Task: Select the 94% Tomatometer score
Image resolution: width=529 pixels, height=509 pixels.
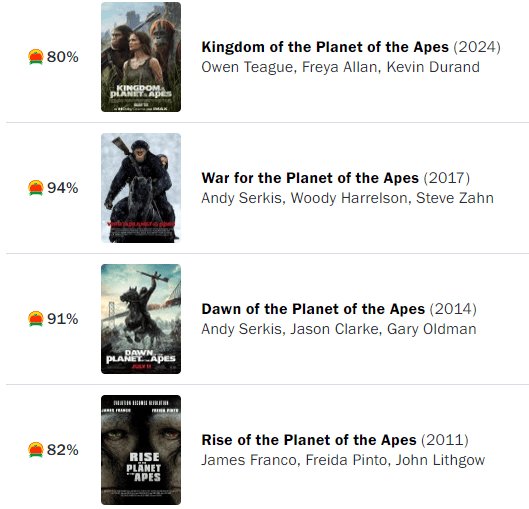Action: coord(63,188)
